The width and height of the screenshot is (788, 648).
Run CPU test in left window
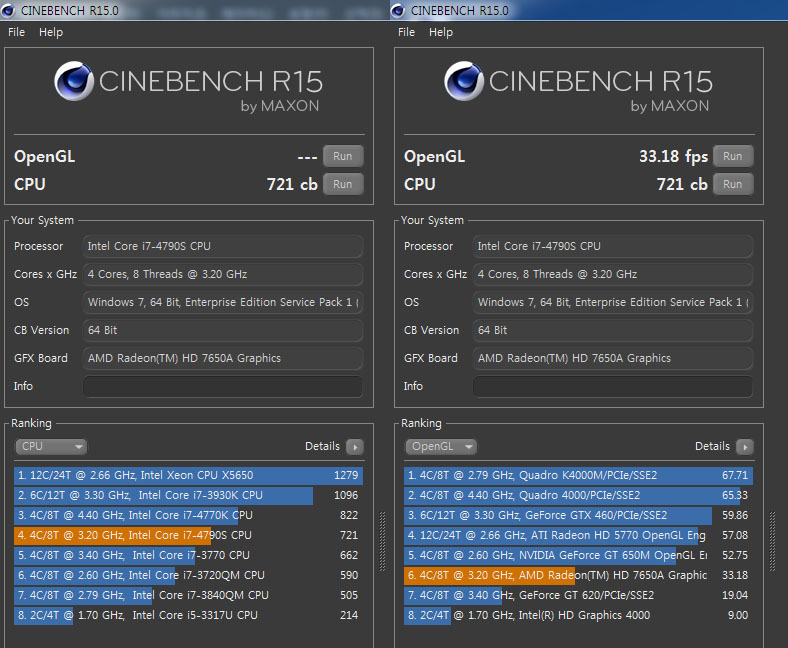click(x=343, y=184)
